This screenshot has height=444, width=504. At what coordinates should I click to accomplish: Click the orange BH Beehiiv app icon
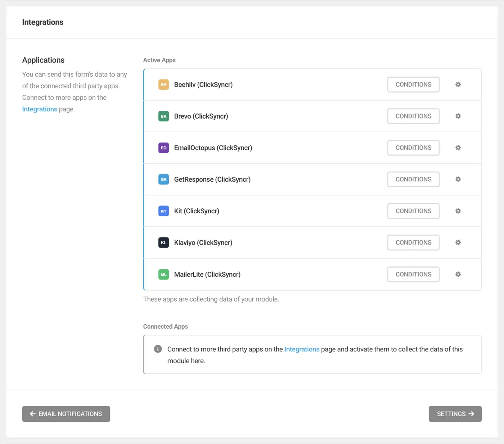pyautogui.click(x=163, y=85)
